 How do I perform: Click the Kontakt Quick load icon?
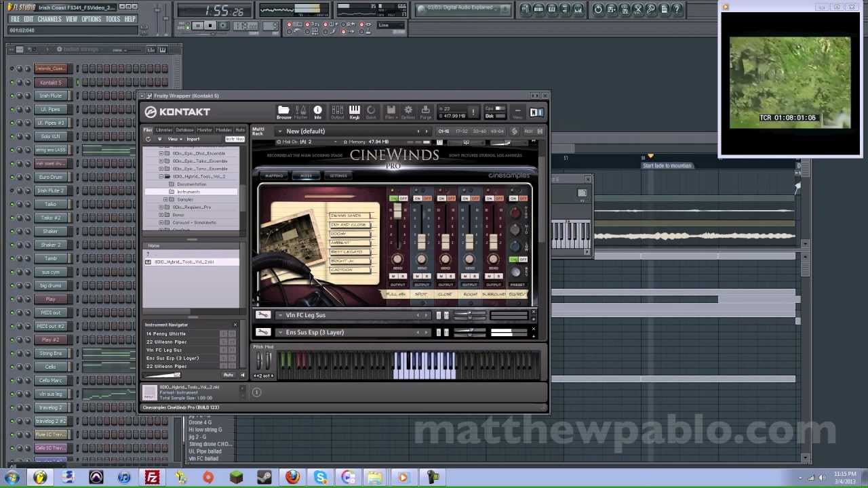[371, 112]
